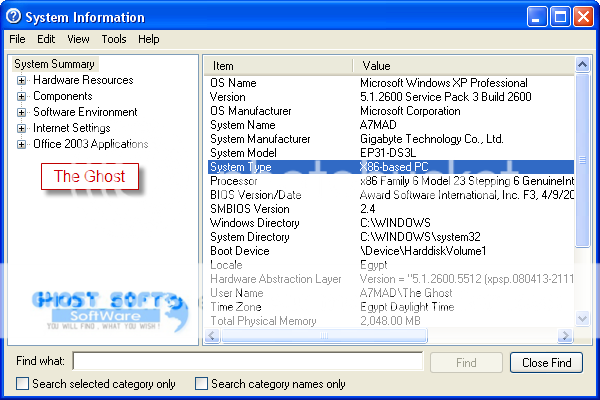
Task: Select the Version row
Action: tap(391, 97)
